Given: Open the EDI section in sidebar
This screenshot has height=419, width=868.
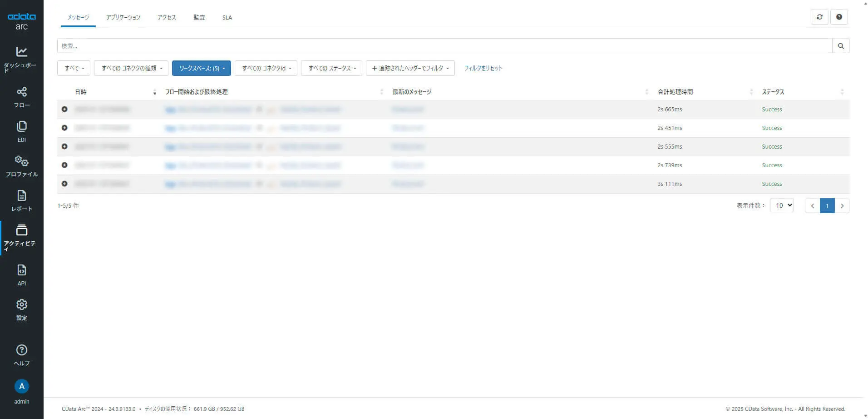Looking at the screenshot, I should (x=21, y=131).
